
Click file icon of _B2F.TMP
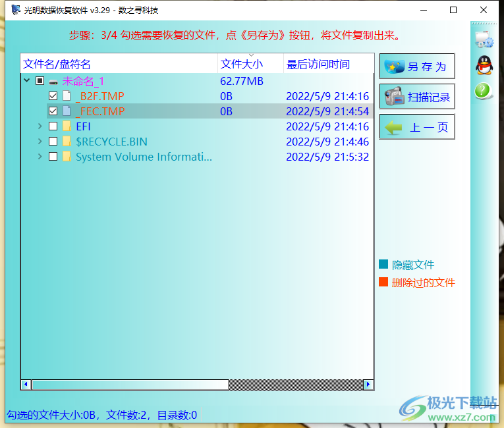coord(67,95)
